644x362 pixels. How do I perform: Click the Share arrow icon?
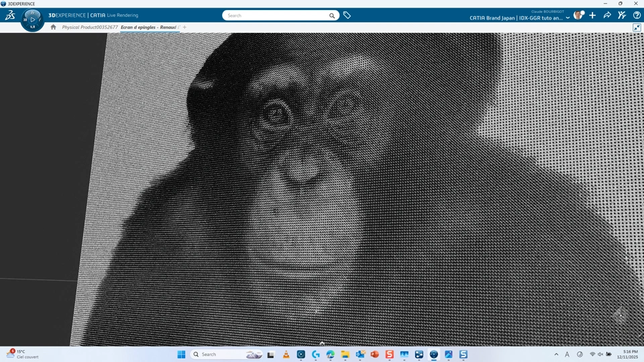pyautogui.click(x=607, y=15)
